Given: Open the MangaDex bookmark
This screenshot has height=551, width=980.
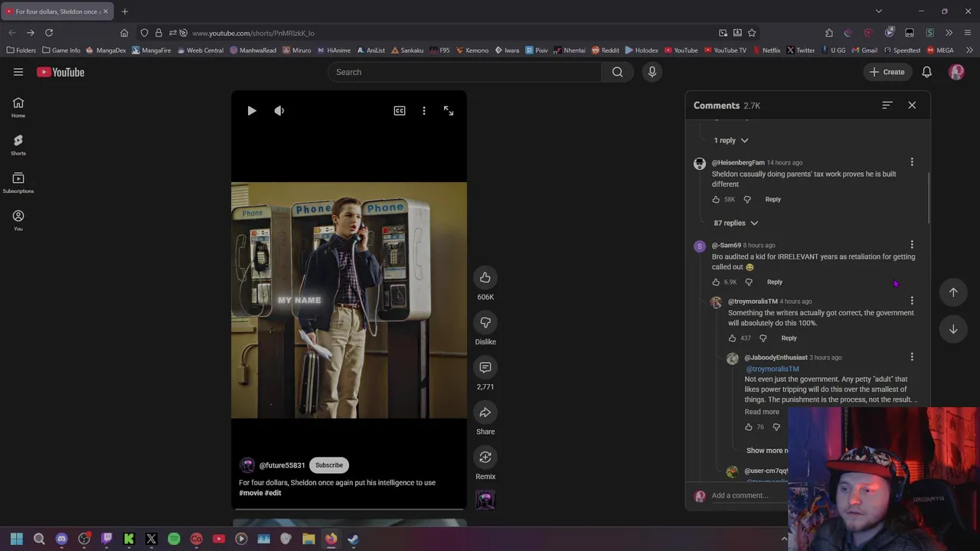Looking at the screenshot, I should [x=106, y=51].
